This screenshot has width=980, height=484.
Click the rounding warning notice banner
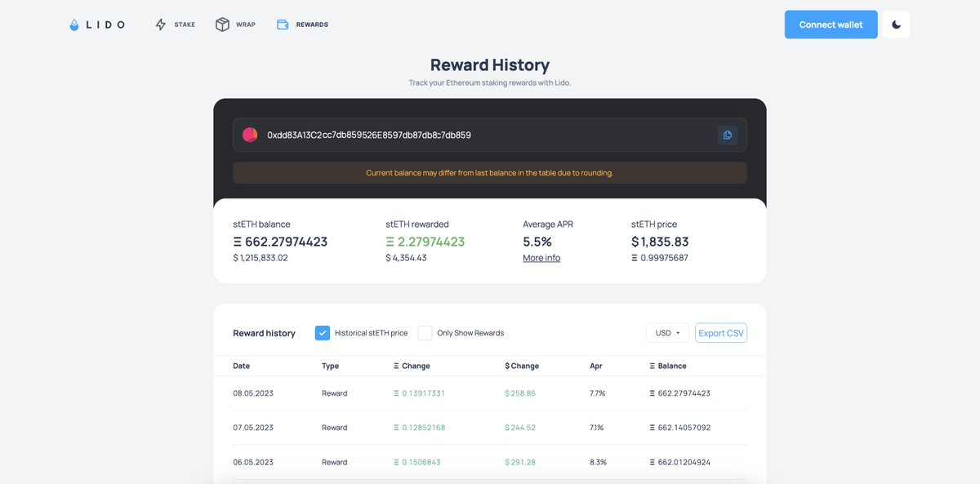tap(490, 173)
